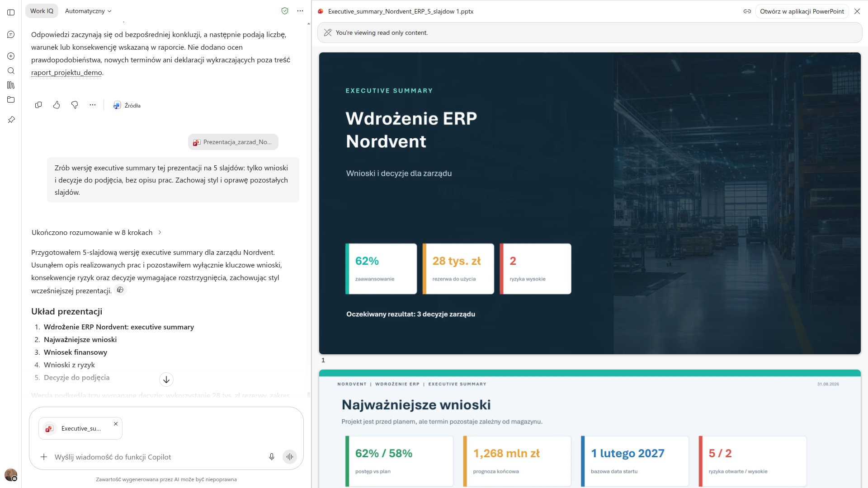868x488 pixels.
Task: Open the Automatyczny mode dropdown
Action: 88,11
